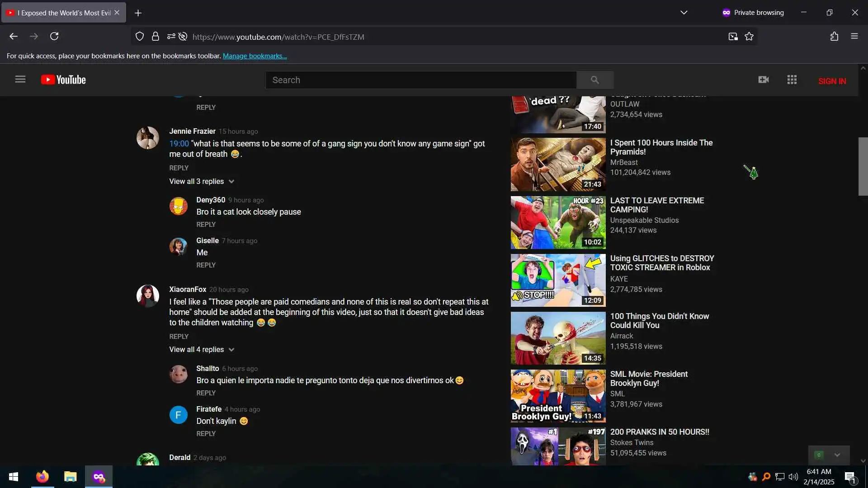Bookmark this page with the star icon

(x=749, y=37)
